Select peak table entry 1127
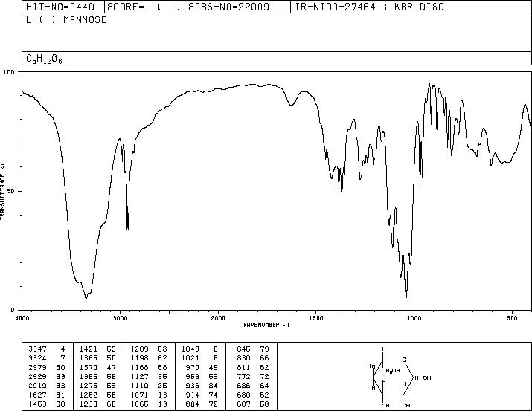Screen dimensions: 532x411 coord(149,376)
